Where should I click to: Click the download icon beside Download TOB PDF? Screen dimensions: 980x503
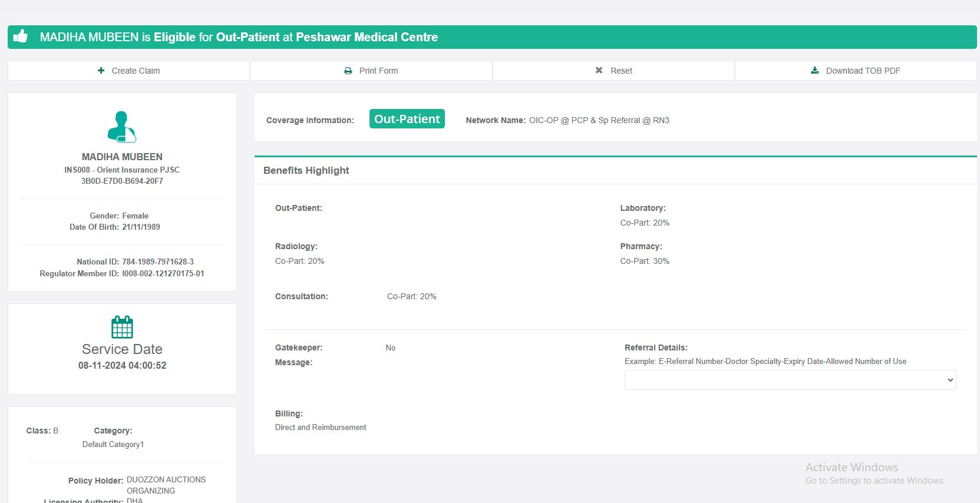[815, 71]
